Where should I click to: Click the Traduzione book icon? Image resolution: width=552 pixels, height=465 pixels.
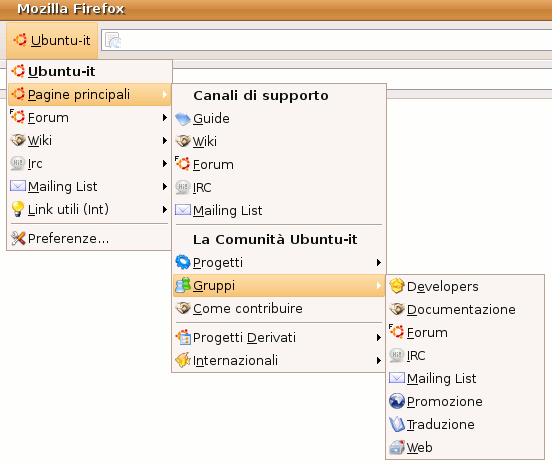click(397, 424)
